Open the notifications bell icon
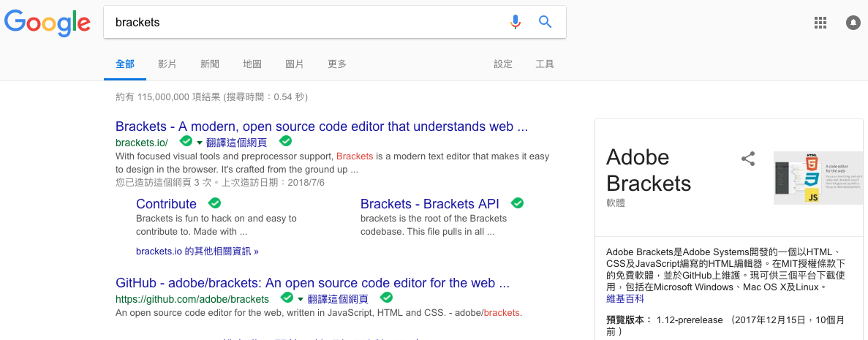 [853, 23]
